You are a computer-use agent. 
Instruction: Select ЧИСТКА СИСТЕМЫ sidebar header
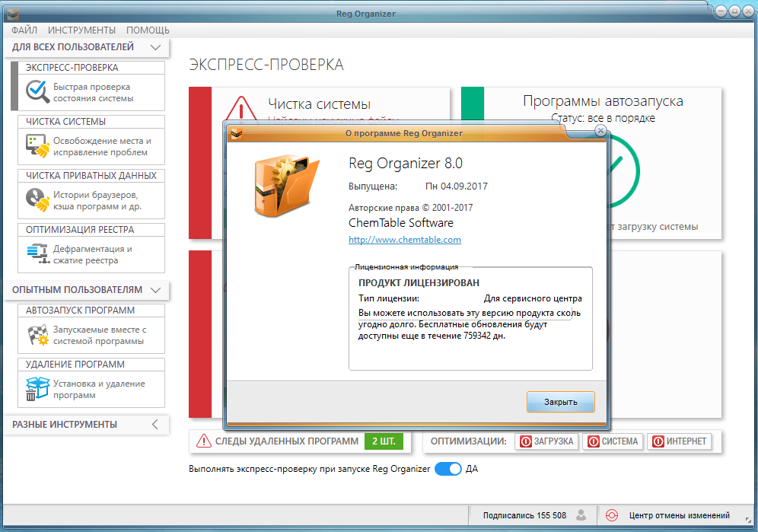pos(91,122)
